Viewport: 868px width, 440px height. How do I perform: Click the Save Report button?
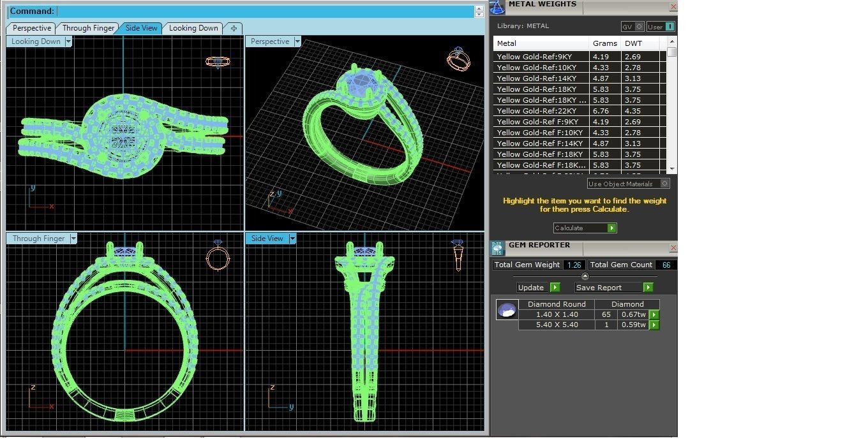click(x=614, y=288)
